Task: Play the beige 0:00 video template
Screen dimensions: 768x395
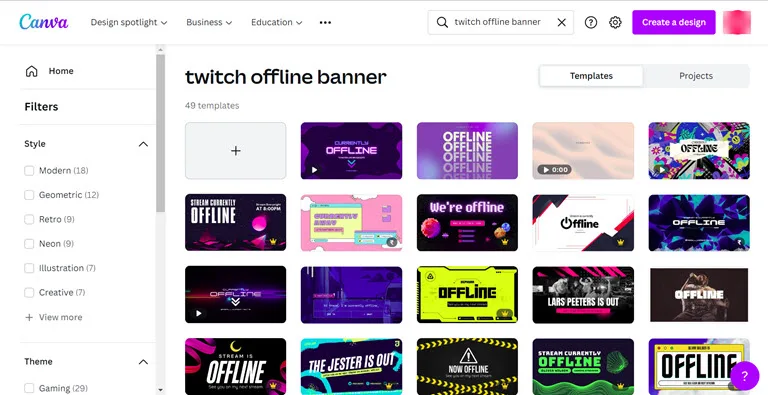Action: tap(554, 170)
